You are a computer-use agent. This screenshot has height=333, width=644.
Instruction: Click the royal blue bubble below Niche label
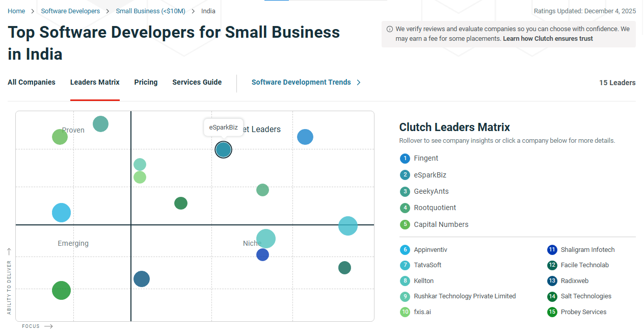coord(262,254)
